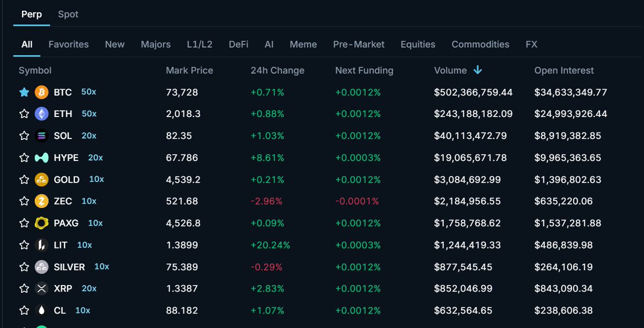The height and width of the screenshot is (328, 644).
Task: Click ZEC next funding -0.0001%
Action: [x=357, y=201]
